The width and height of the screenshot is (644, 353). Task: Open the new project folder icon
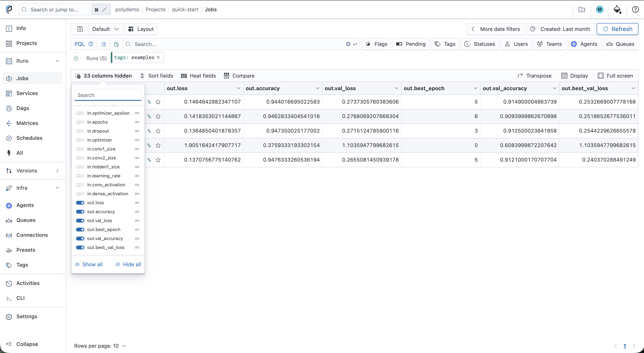582,10
